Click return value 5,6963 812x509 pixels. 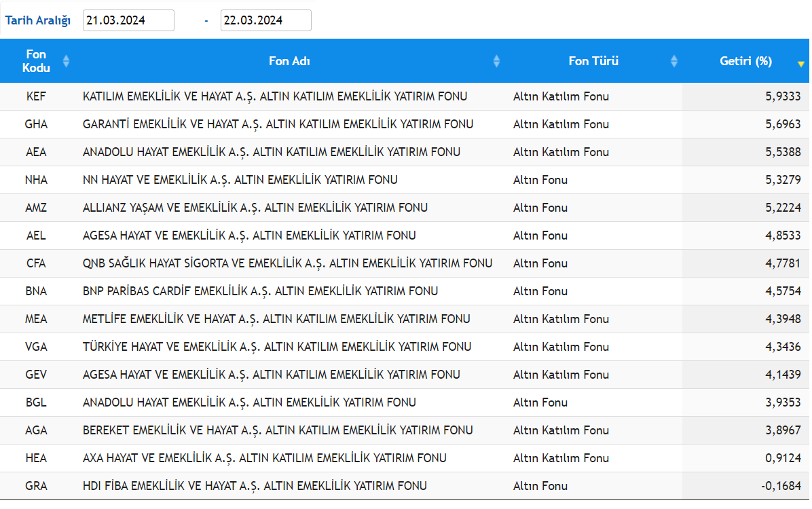click(783, 124)
